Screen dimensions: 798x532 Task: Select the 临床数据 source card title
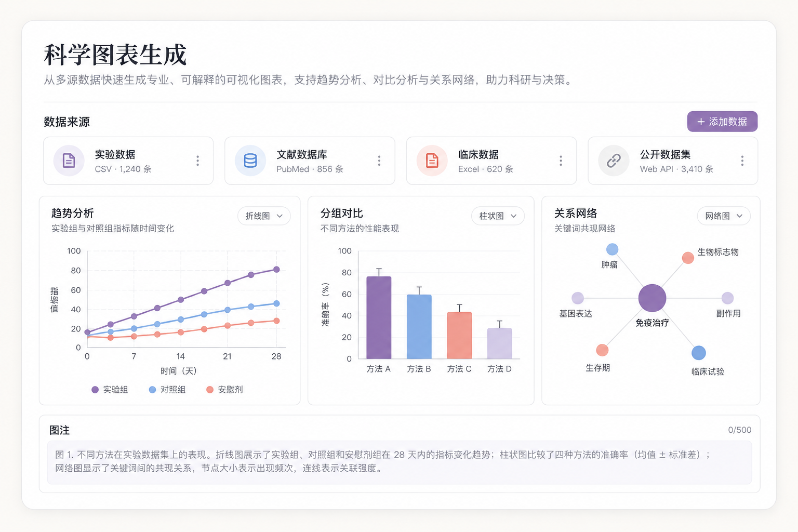point(478,154)
